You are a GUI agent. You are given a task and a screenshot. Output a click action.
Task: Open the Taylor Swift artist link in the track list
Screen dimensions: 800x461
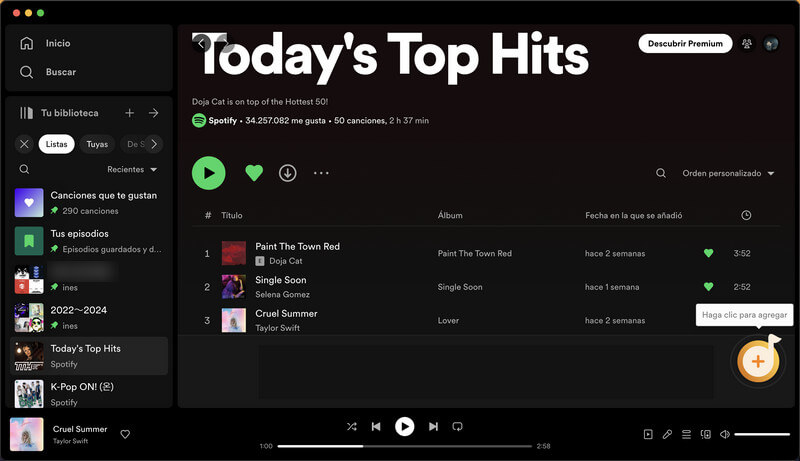[278, 328]
